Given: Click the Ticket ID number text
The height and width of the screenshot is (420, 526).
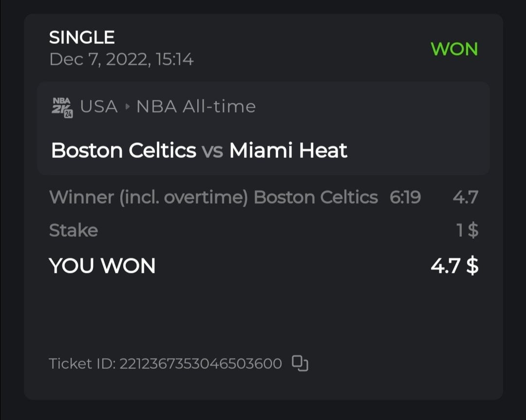Looking at the screenshot, I should point(201,363).
